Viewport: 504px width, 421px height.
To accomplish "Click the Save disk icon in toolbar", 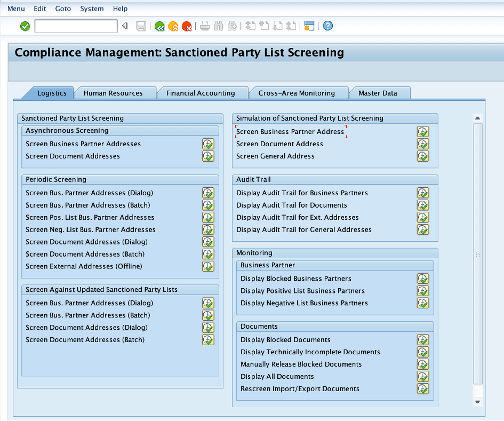I will 141,26.
